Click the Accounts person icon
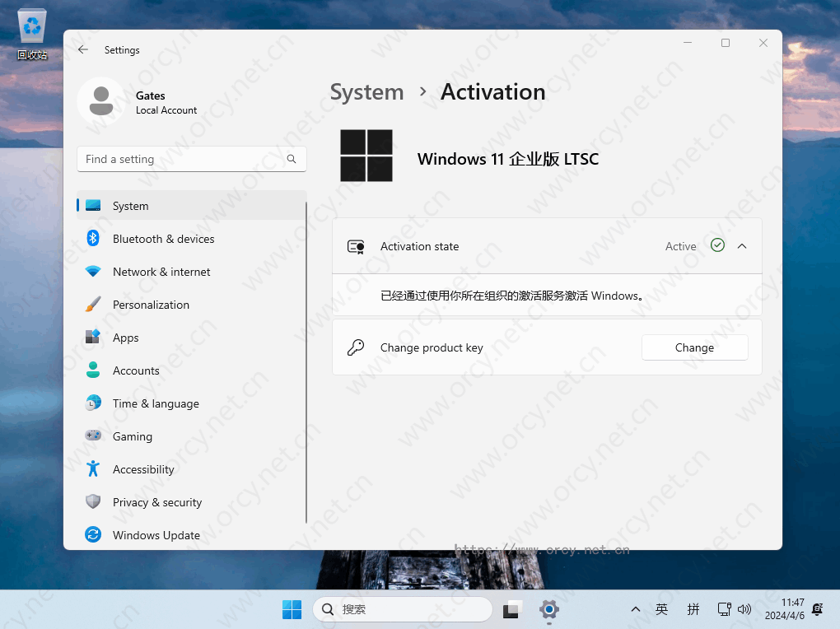 point(93,370)
